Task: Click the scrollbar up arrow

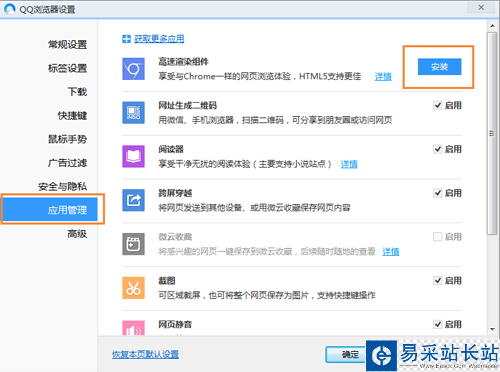Action: point(492,26)
